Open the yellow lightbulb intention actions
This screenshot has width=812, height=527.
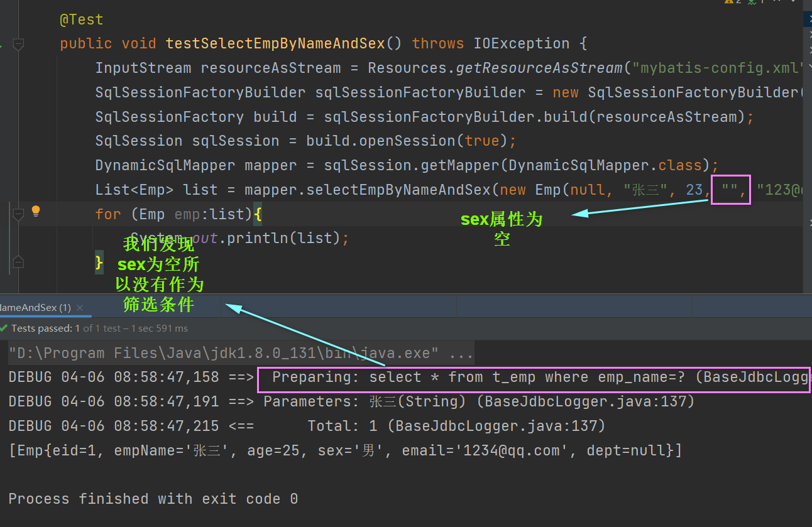36,211
